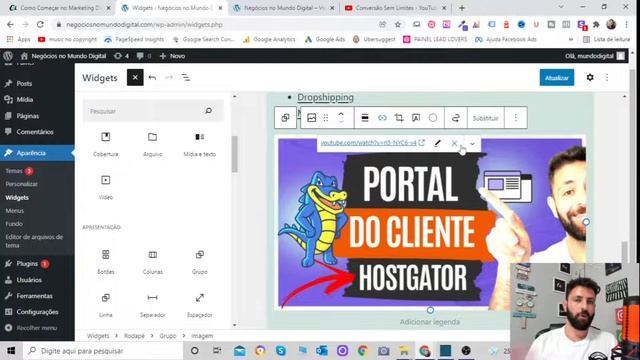Open editor options three-dot menu
Screen dimensions: 640x360
point(607,78)
